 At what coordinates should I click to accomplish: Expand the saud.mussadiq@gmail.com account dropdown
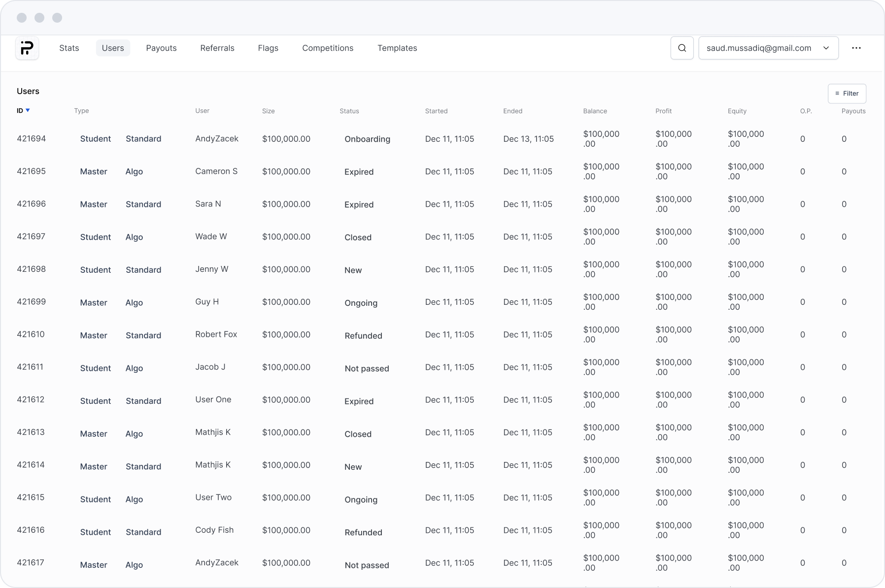(768, 48)
